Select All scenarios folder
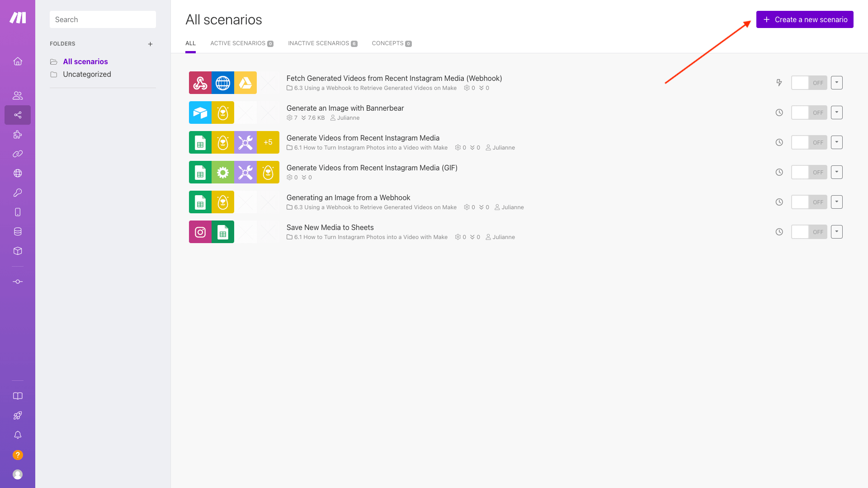Screen dimensions: 868x488 coord(85,61)
